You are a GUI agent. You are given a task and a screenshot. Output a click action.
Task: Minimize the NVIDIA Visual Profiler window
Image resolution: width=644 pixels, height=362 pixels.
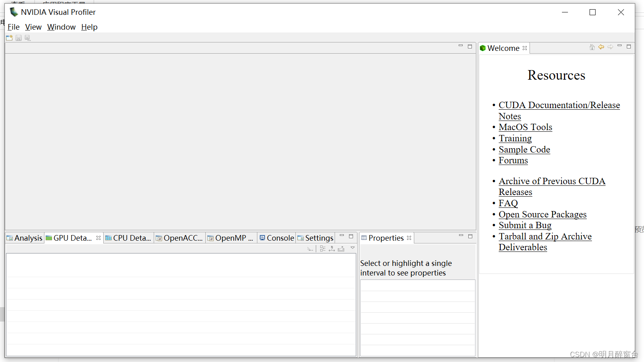[x=565, y=12]
